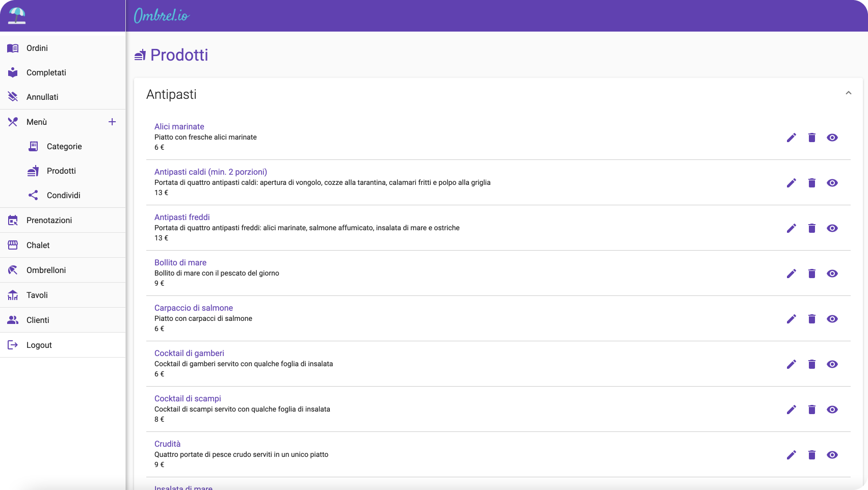Delete Cocktail di scampi product
The width and height of the screenshot is (868, 490).
pos(812,410)
